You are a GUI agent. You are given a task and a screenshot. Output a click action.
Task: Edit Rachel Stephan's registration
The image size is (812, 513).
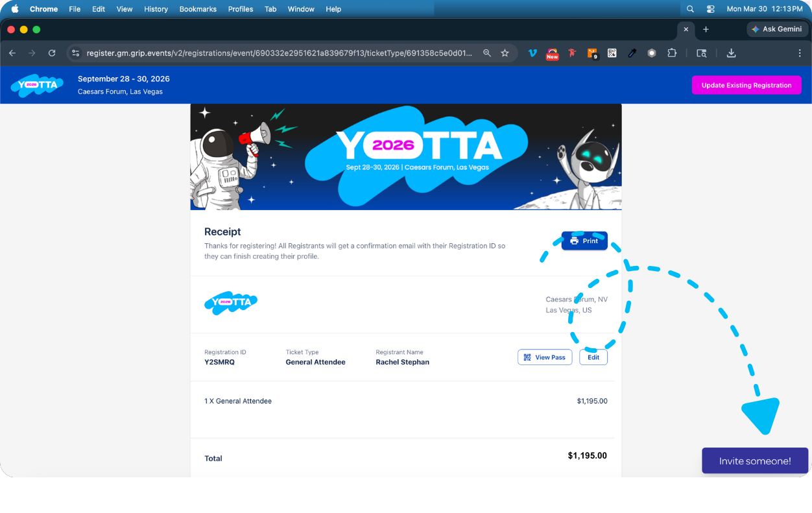coord(593,357)
